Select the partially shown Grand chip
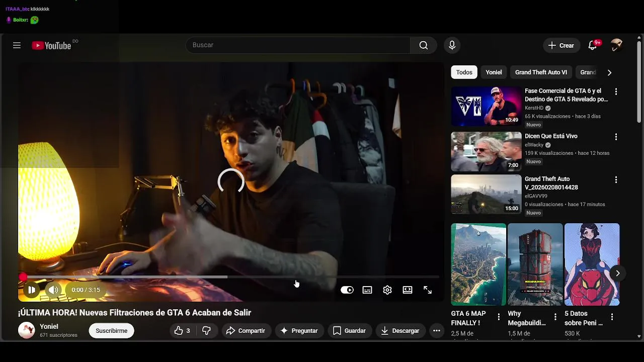644x362 pixels. click(588, 72)
